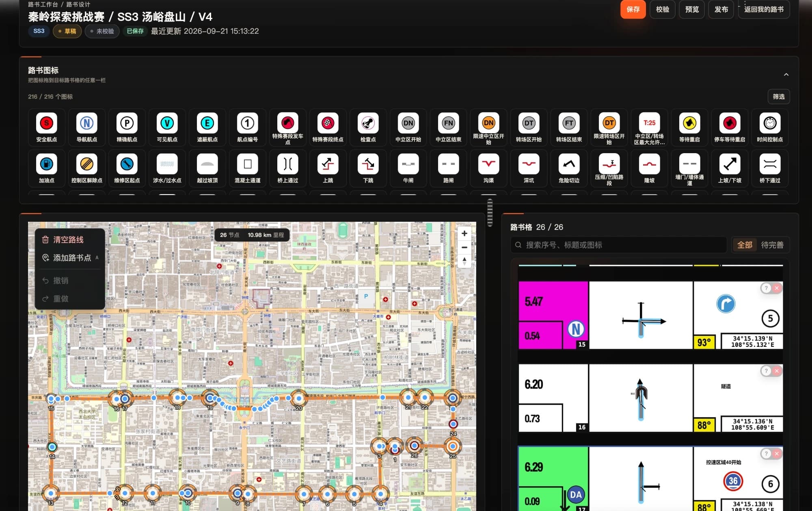The image size is (812, 511).
Task: Zoom out on the map
Action: click(464, 247)
